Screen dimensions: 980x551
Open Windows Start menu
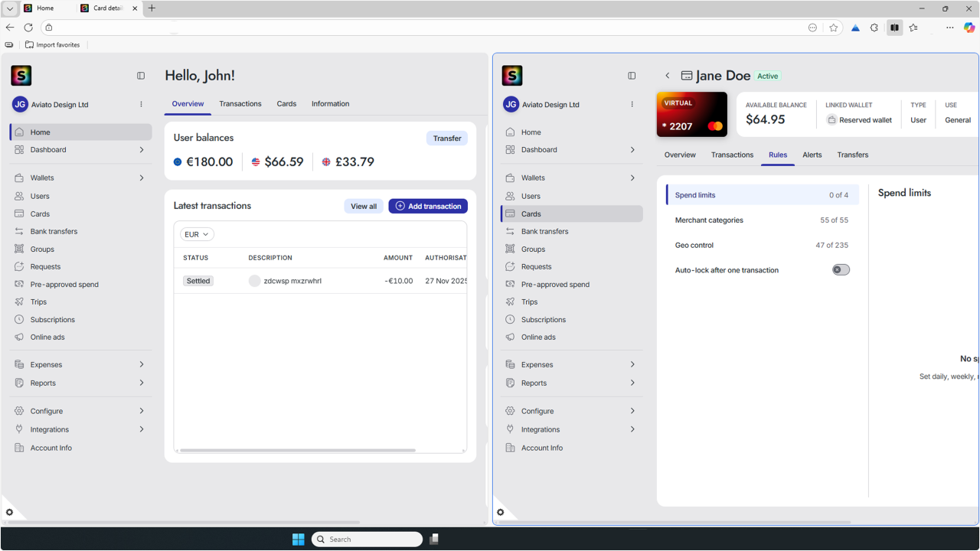coord(298,539)
